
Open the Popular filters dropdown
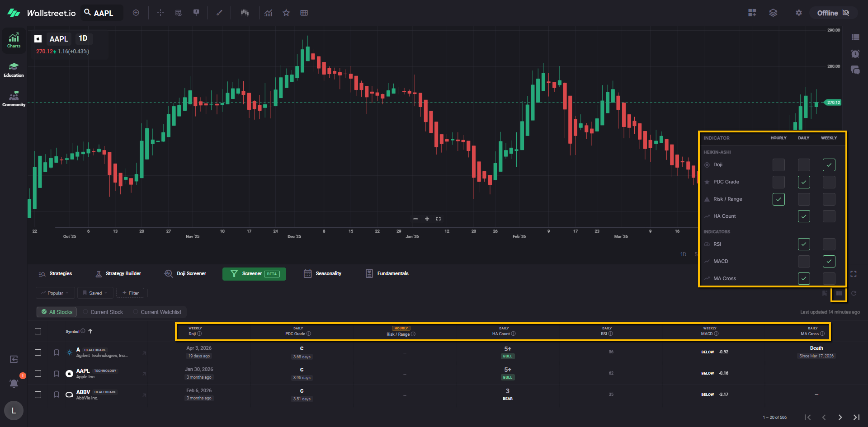coord(55,293)
